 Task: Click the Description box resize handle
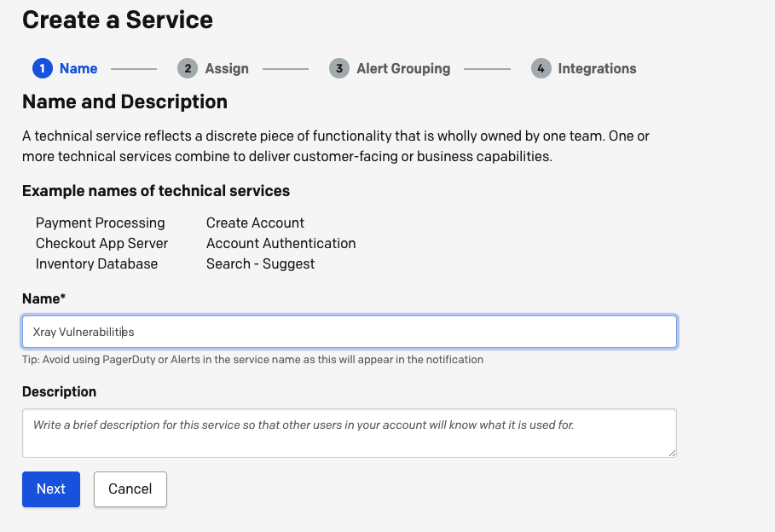(x=671, y=452)
